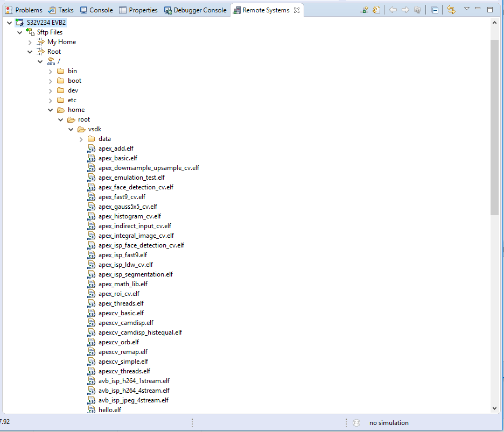Click the Sftp Files subsystem icon
The height and width of the screenshot is (432, 504).
coord(30,32)
